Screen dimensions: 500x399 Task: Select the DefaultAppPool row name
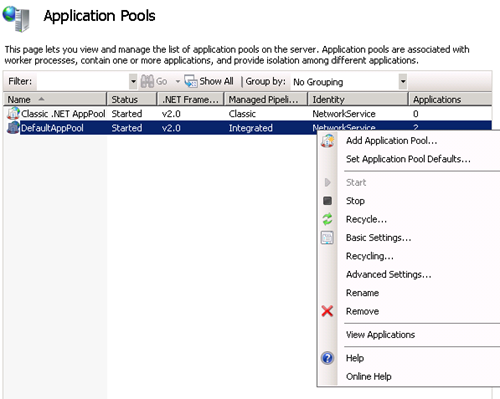(x=52, y=128)
